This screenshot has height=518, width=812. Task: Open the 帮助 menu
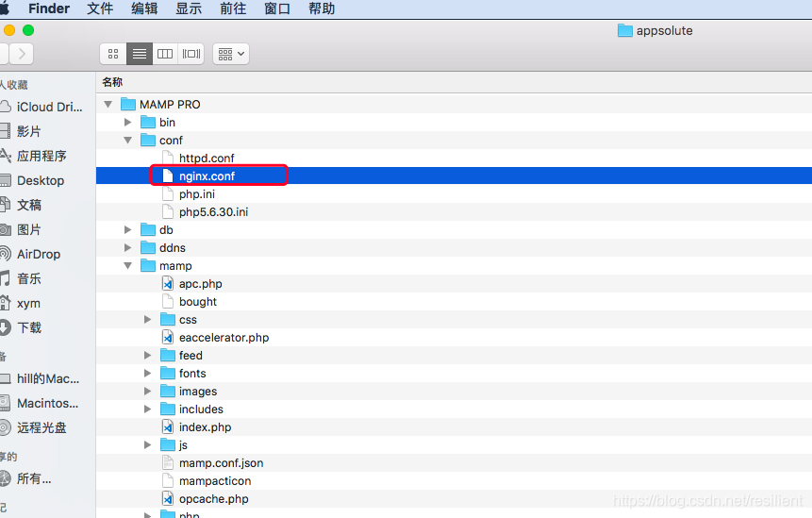click(322, 8)
